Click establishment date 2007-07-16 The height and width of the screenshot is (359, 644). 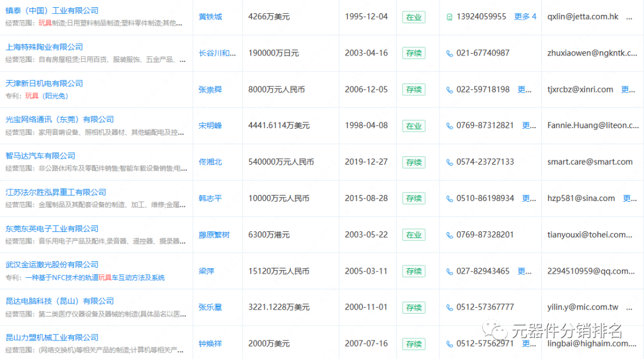[x=366, y=344]
